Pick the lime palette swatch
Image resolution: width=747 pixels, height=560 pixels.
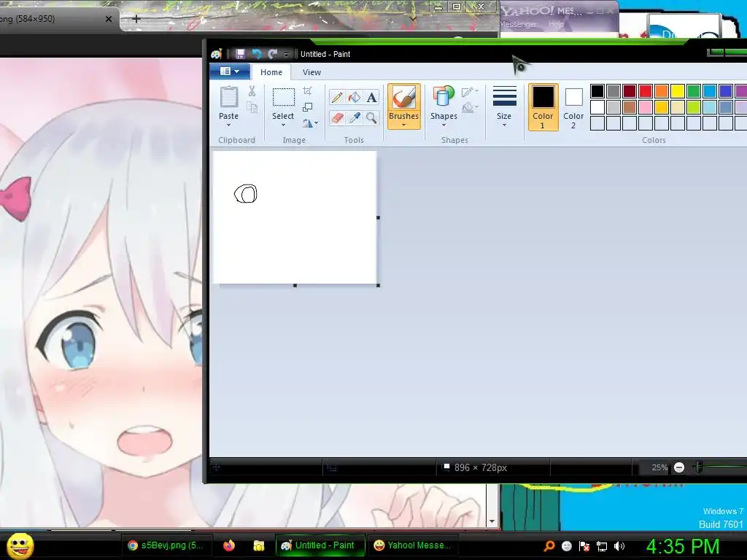[694, 107]
